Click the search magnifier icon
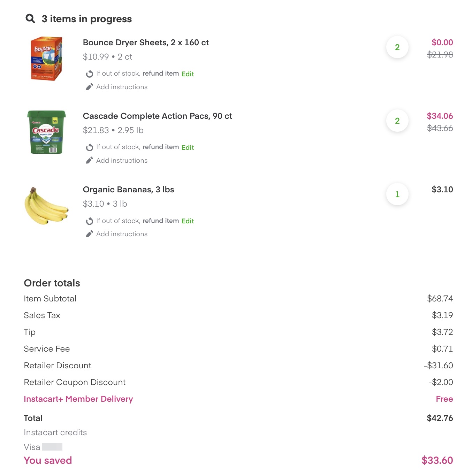This screenshot has width=472, height=476. [30, 18]
